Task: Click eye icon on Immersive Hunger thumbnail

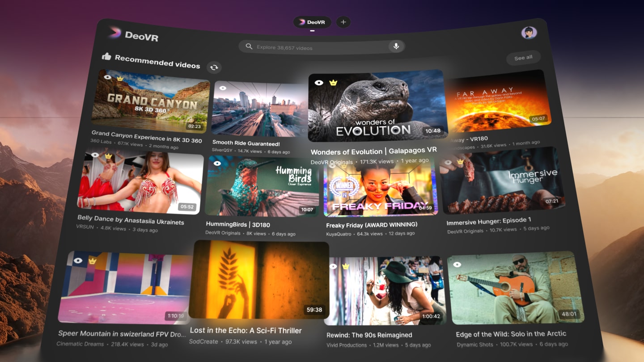Action: pyautogui.click(x=448, y=162)
